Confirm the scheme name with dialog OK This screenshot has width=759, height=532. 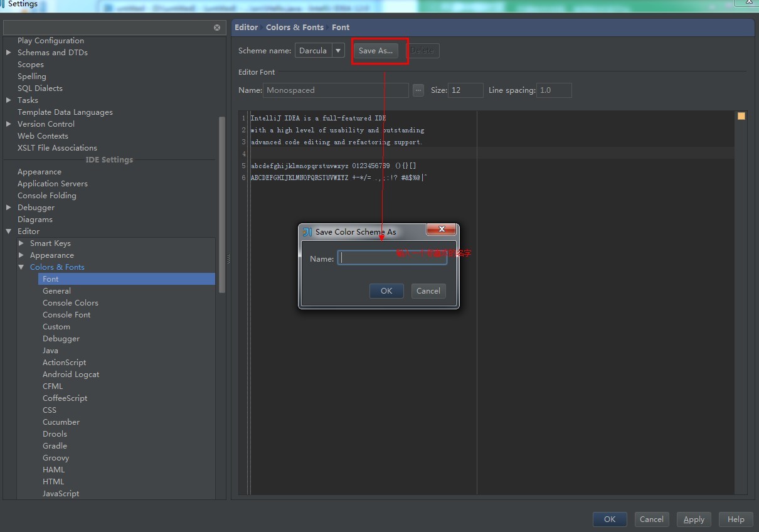tap(386, 290)
